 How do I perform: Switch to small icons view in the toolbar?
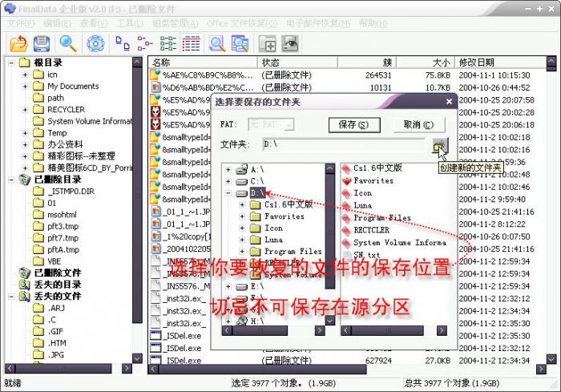tap(145, 43)
